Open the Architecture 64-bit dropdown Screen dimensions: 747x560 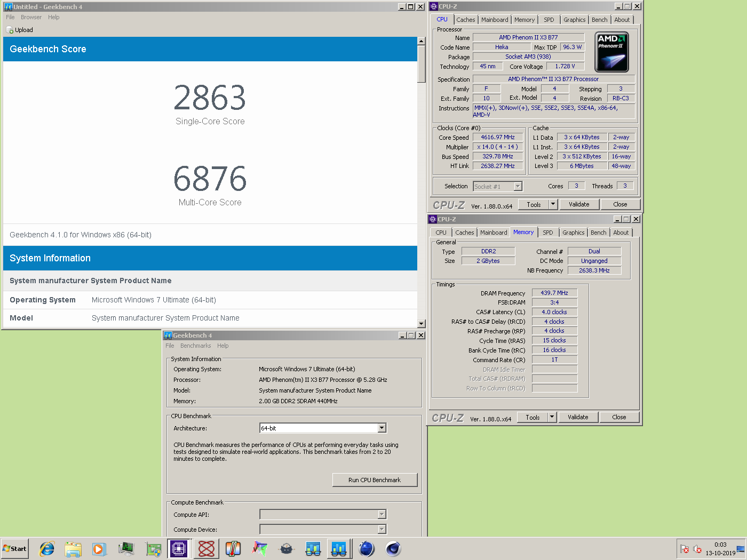382,428
